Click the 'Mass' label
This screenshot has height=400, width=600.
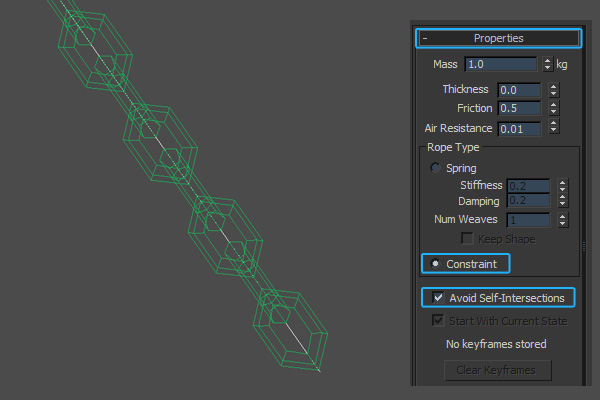pos(445,64)
